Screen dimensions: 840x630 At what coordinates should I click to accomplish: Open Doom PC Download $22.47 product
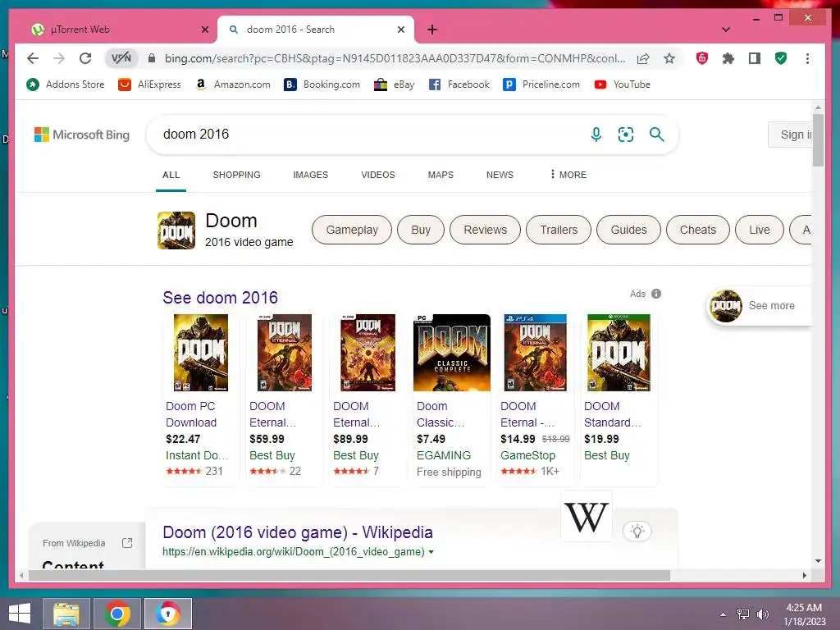click(200, 399)
